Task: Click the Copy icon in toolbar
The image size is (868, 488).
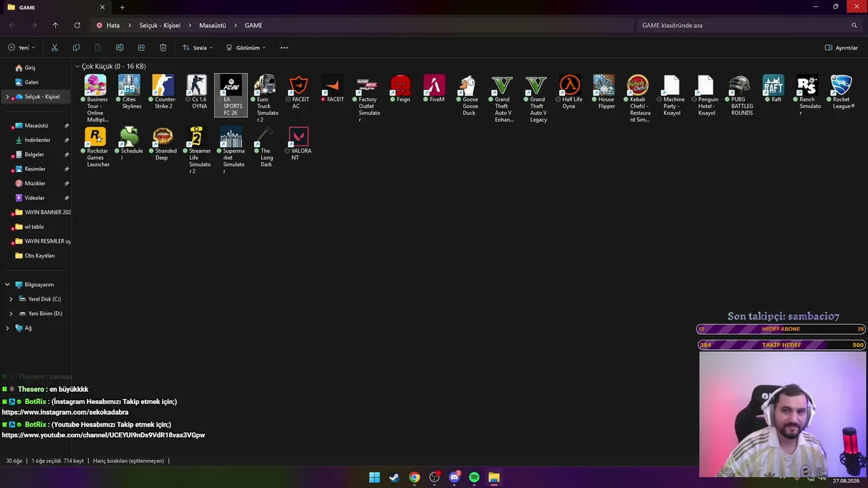Action: pyautogui.click(x=76, y=47)
